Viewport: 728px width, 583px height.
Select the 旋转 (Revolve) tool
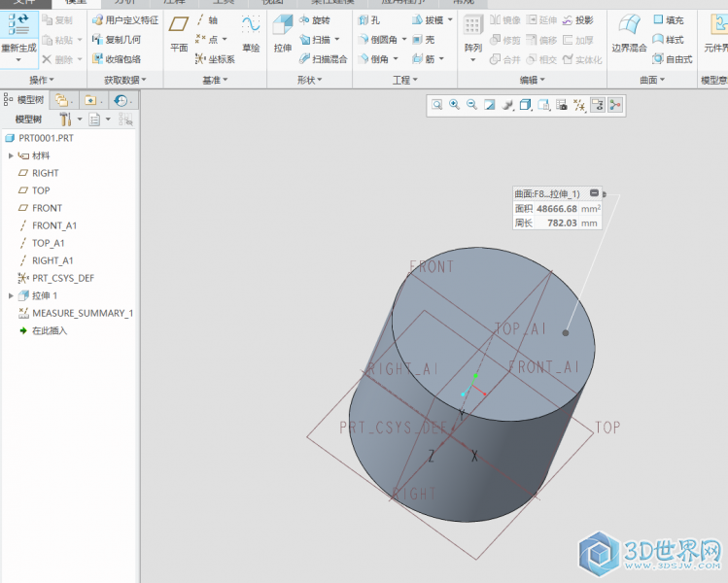tap(314, 20)
